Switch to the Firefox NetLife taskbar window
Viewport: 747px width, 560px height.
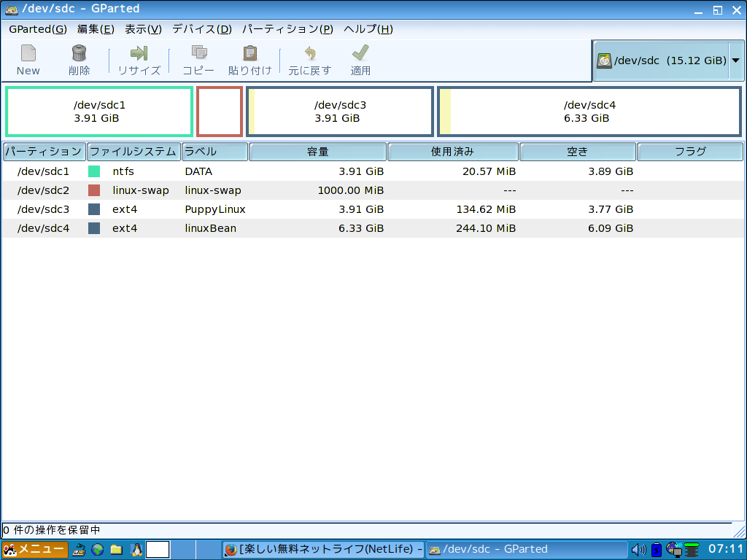[323, 550]
